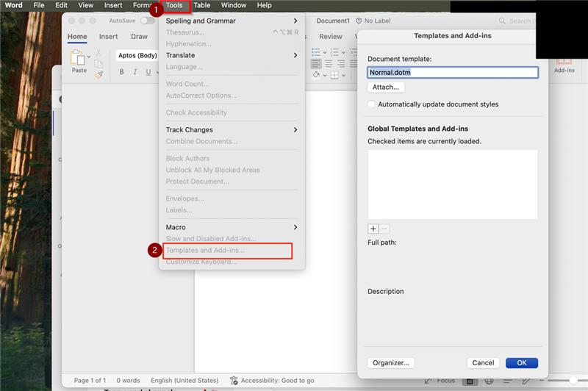The height and width of the screenshot is (391, 588).
Task: Click the Copy icon in ribbon
Action: [98, 64]
